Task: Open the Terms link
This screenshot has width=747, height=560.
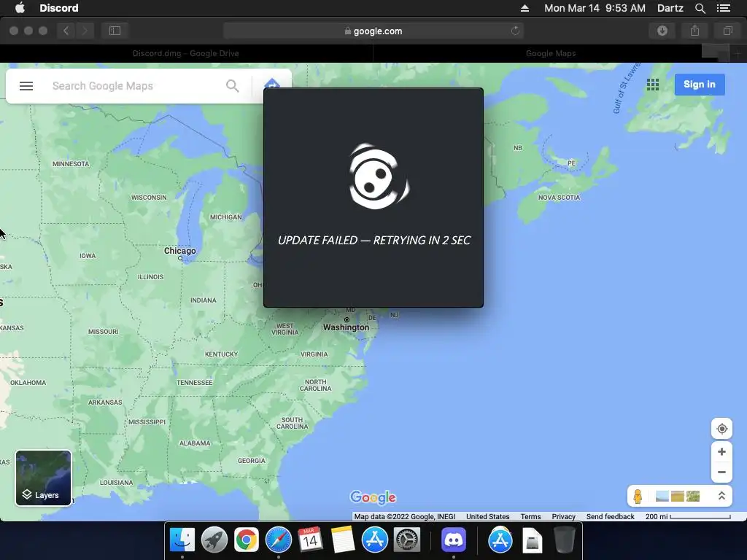Action: pos(530,517)
